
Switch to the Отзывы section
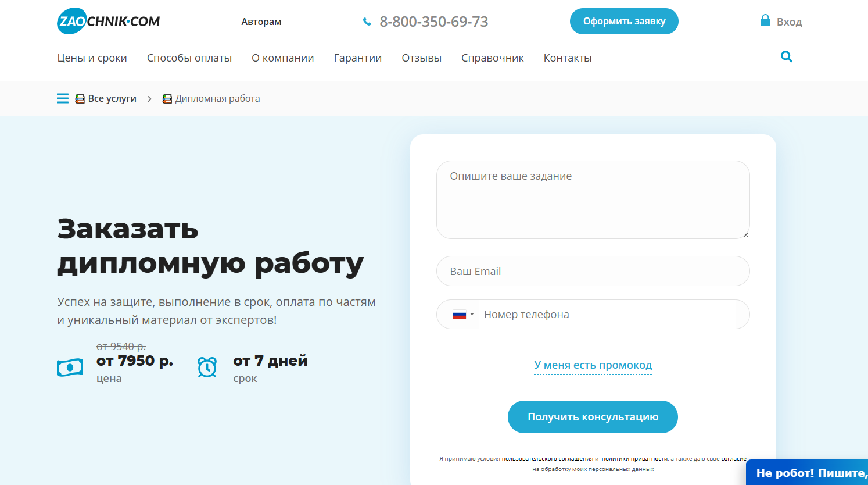[x=421, y=58]
